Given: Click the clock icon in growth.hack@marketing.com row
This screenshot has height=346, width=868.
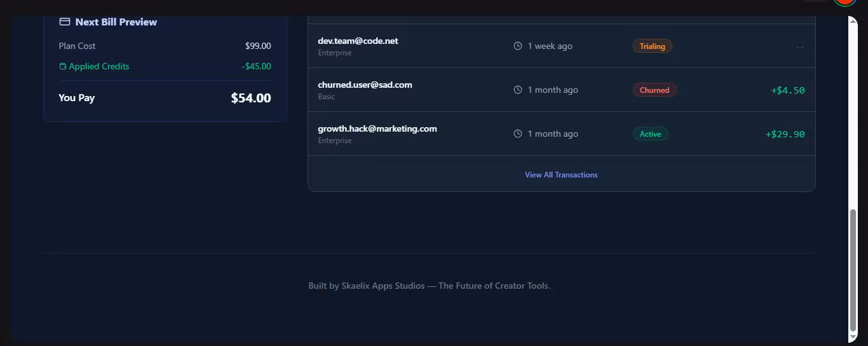Looking at the screenshot, I should 518,134.
